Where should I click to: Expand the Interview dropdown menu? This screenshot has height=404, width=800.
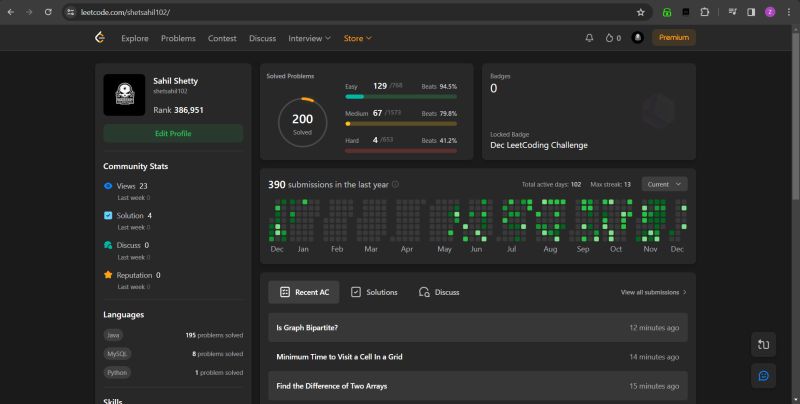pyautogui.click(x=309, y=38)
